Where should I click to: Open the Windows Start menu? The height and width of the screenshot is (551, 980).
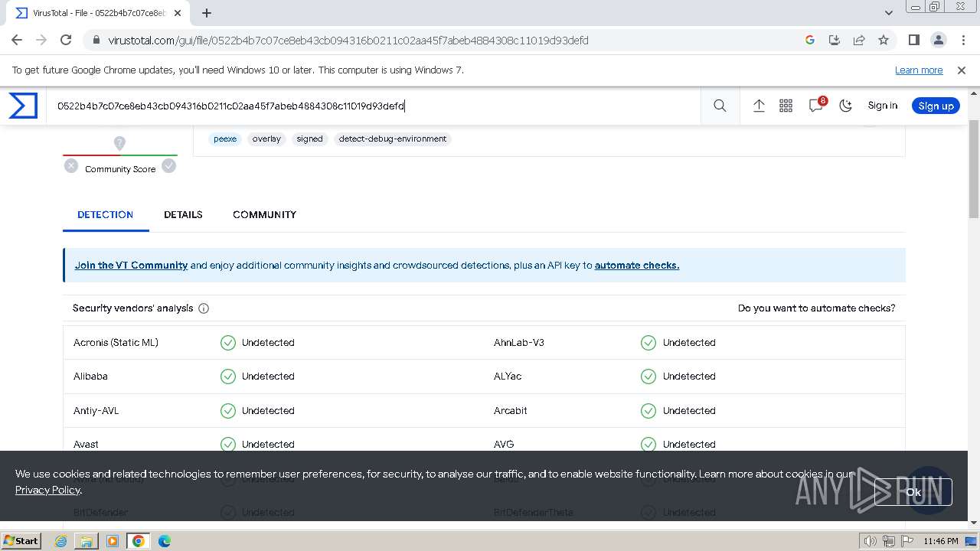[x=21, y=540]
